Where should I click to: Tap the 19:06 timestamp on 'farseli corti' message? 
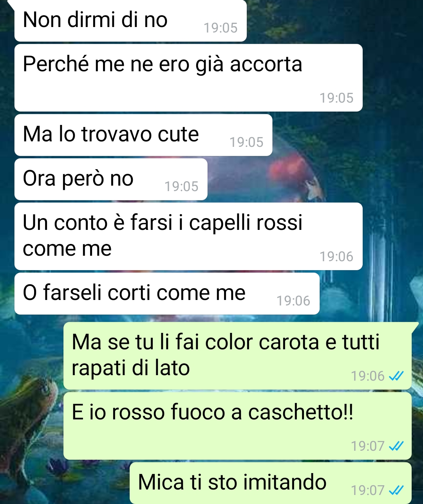pyautogui.click(x=293, y=301)
